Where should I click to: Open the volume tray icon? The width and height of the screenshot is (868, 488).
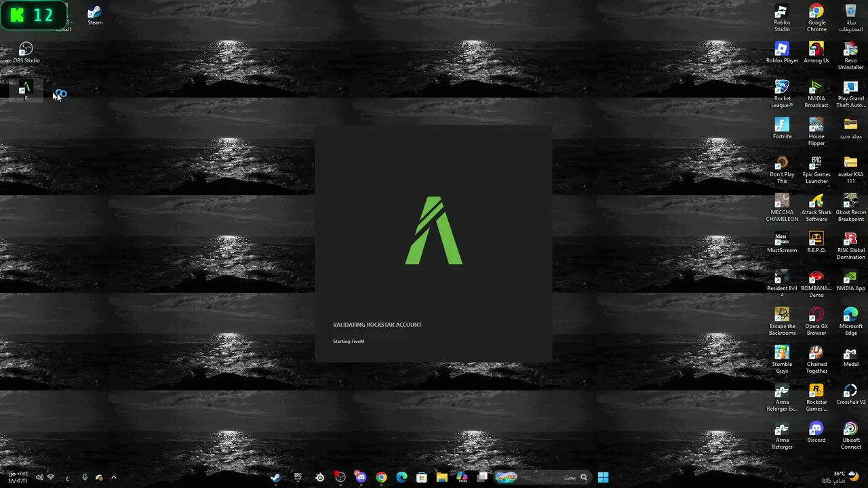(39, 478)
